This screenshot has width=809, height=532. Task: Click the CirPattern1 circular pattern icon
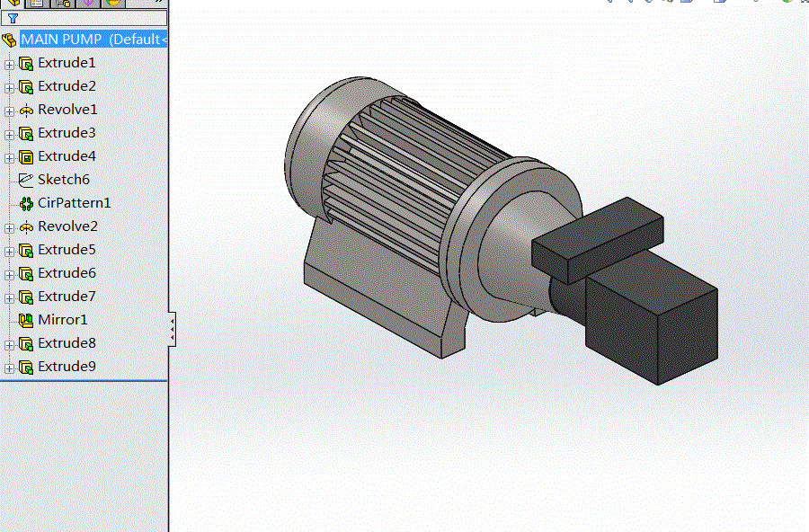click(x=25, y=204)
